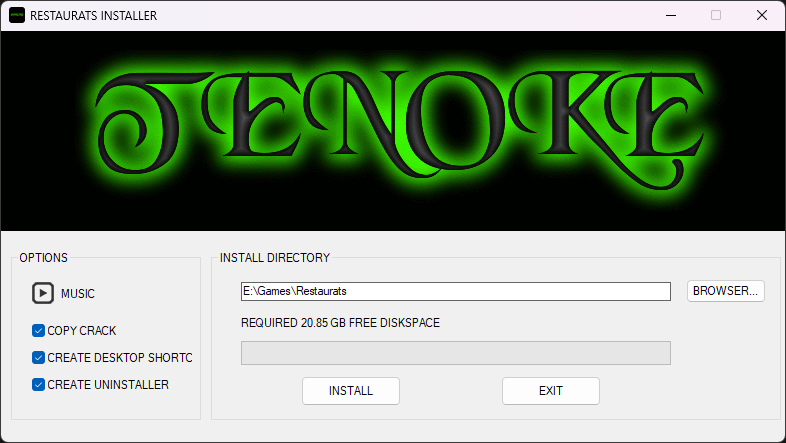Click the green TENOKE logo banner

[x=393, y=130]
